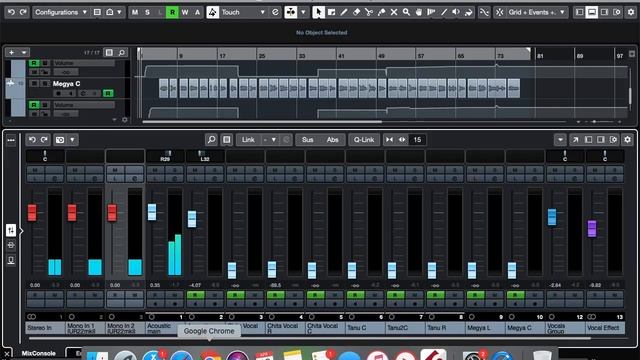
Task: Select the Range Selection tool
Action: 331,12
